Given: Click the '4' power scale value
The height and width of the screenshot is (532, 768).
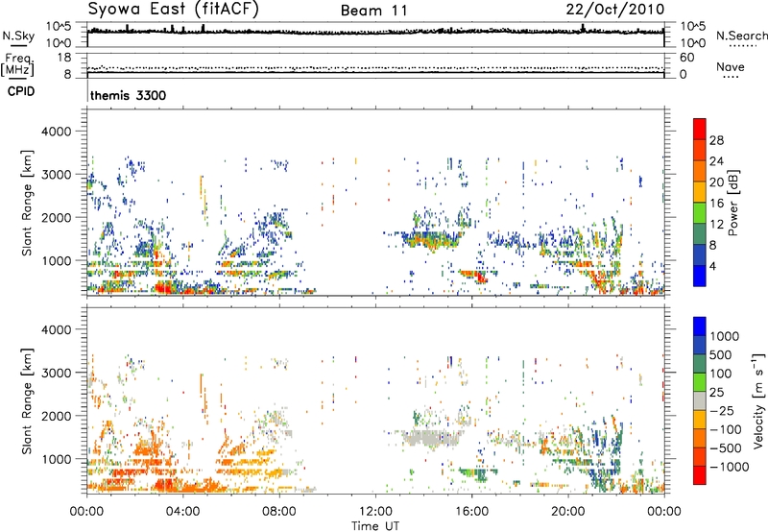Looking at the screenshot, I should point(712,267).
